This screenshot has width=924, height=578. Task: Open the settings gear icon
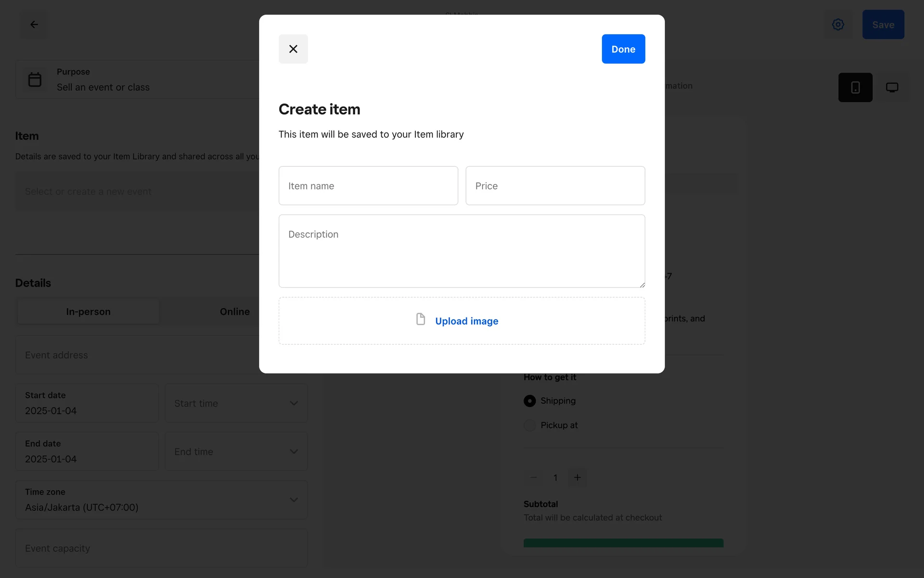[838, 25]
